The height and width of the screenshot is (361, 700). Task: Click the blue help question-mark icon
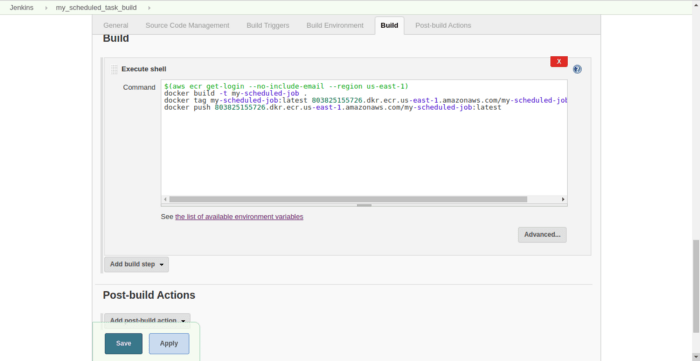click(x=577, y=69)
